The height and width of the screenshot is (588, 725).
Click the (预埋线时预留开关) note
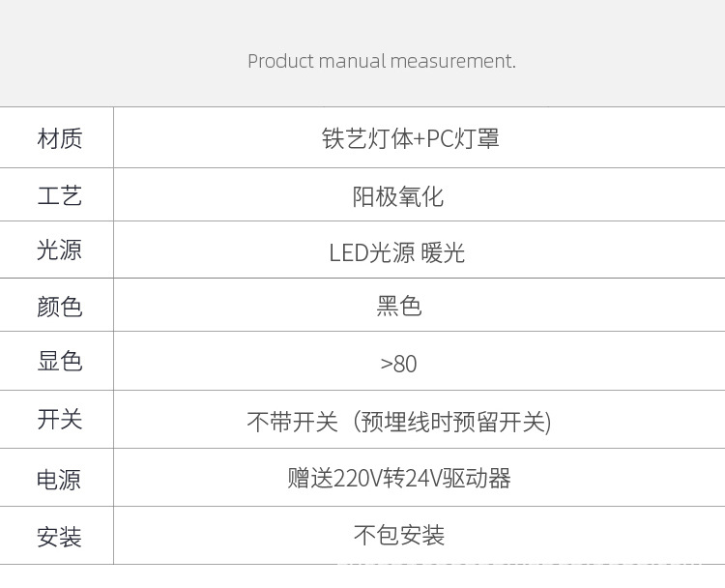pos(451,422)
